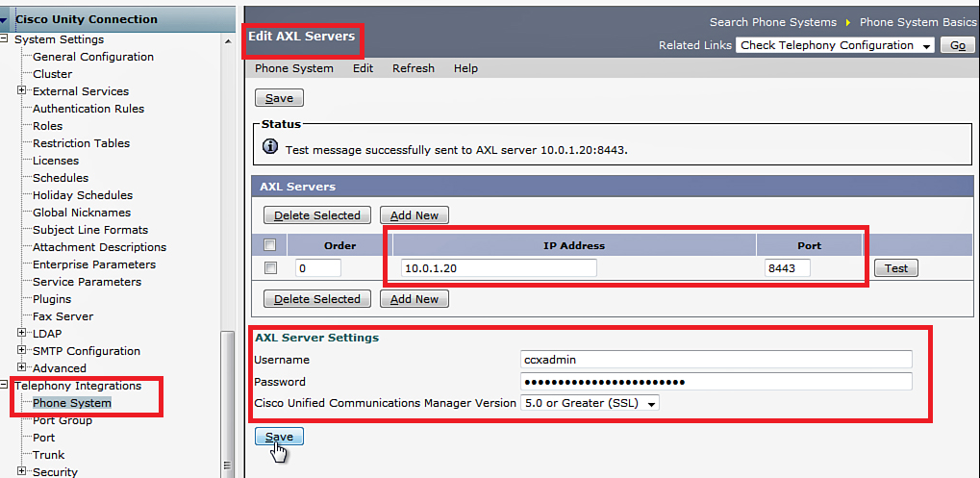Open the Port Group page

tap(63, 420)
